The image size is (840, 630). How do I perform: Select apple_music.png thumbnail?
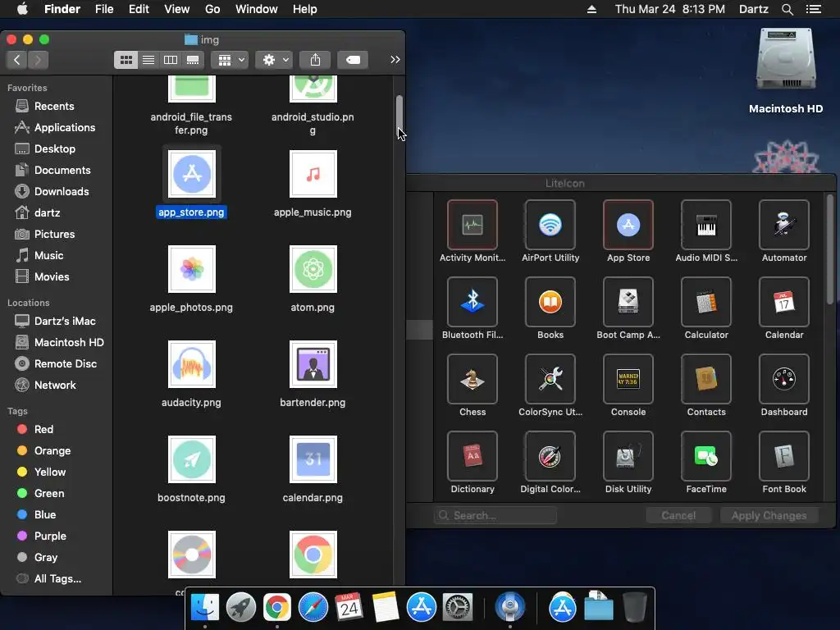(x=313, y=174)
